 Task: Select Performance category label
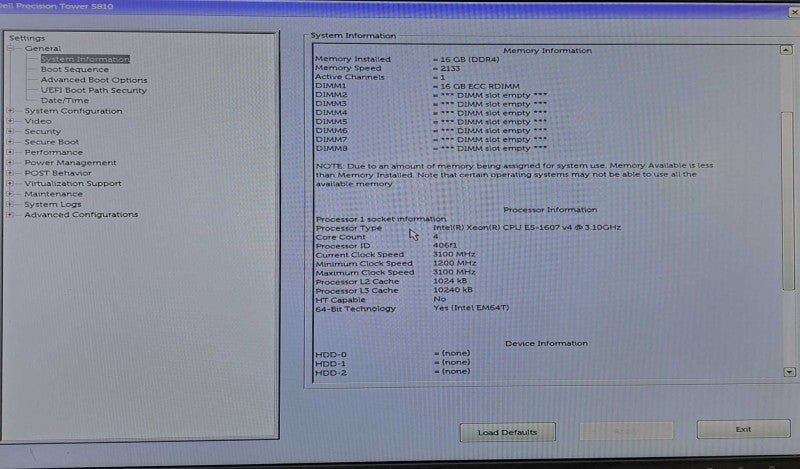click(x=54, y=152)
